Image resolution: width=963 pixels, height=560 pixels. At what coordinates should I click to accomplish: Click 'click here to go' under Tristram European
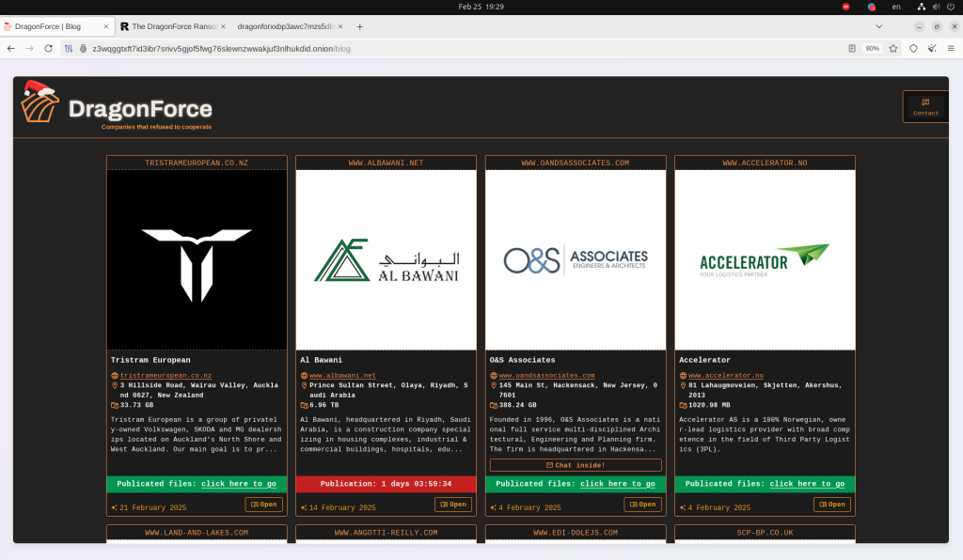click(239, 484)
